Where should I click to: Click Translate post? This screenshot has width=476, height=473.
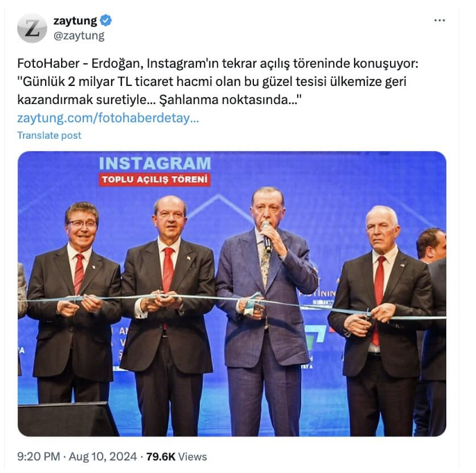[49, 135]
